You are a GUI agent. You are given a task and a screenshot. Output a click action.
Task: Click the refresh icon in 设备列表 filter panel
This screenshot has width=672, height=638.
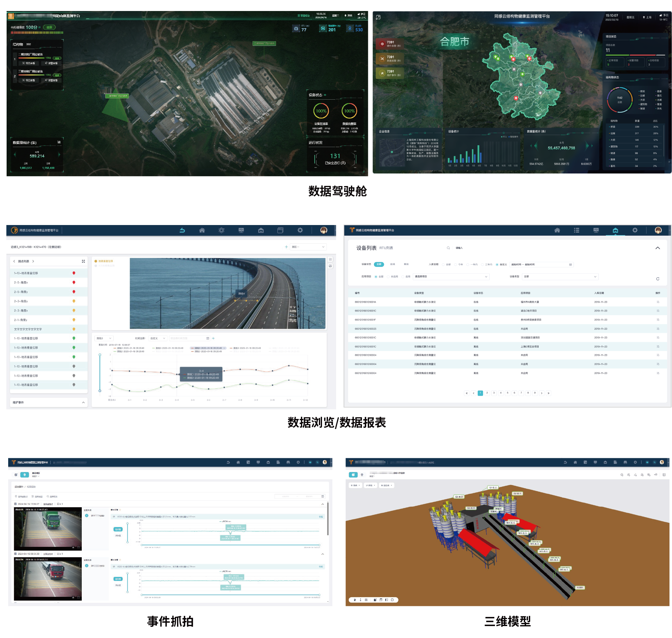657,279
